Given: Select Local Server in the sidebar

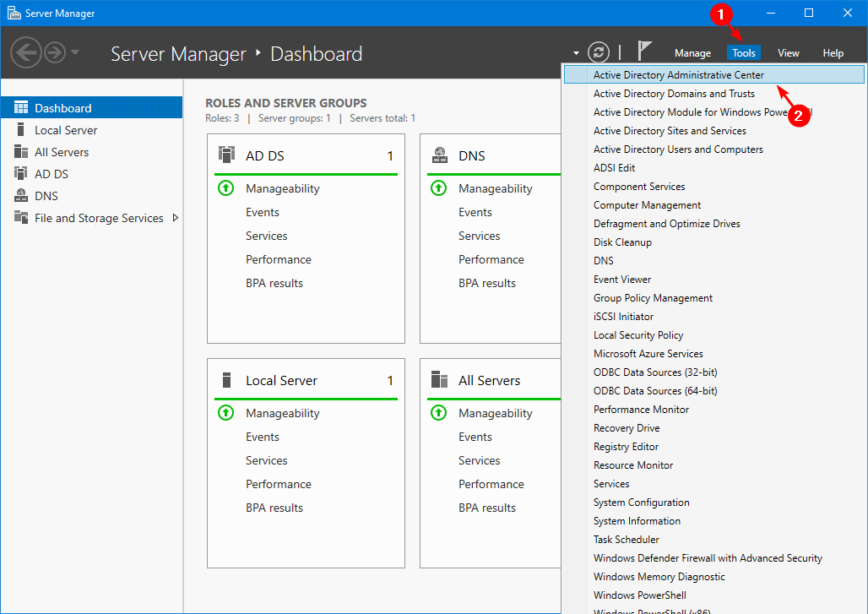Looking at the screenshot, I should pyautogui.click(x=66, y=130).
